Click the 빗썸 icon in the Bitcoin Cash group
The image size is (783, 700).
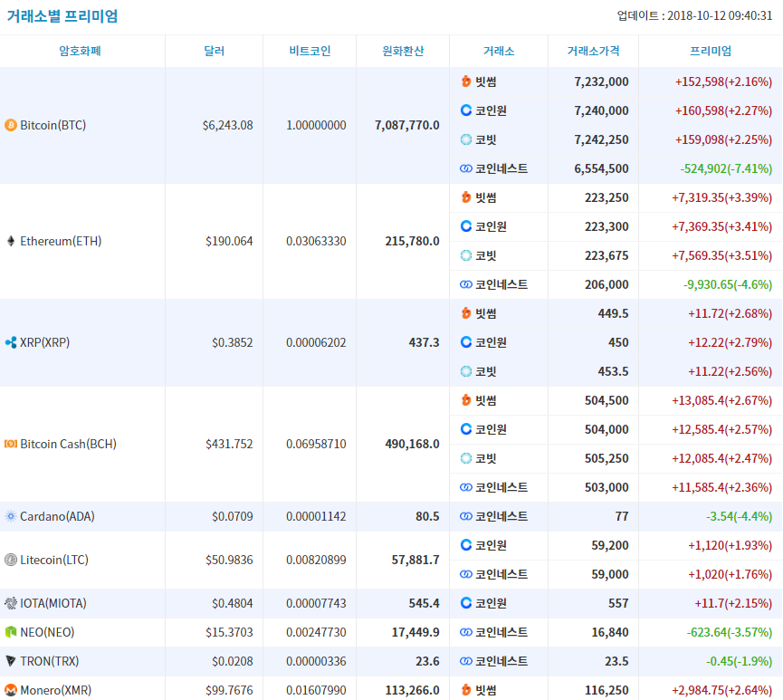[x=466, y=399]
